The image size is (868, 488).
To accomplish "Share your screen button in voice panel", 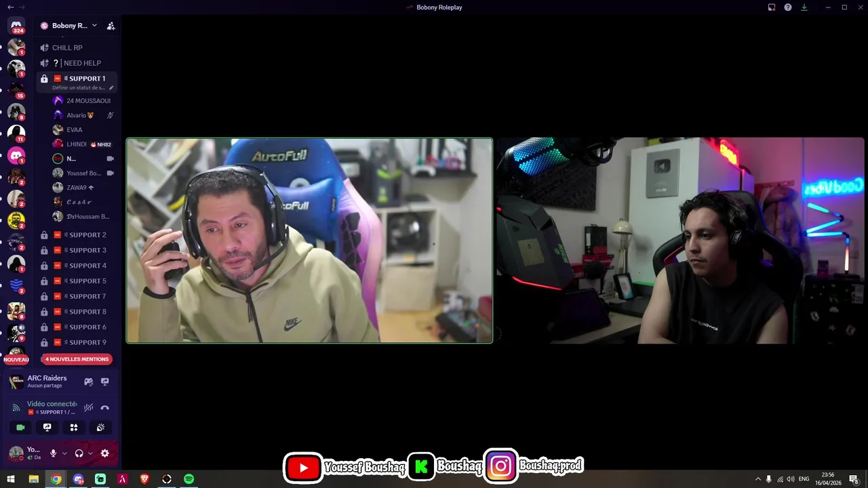I will pos(47,427).
